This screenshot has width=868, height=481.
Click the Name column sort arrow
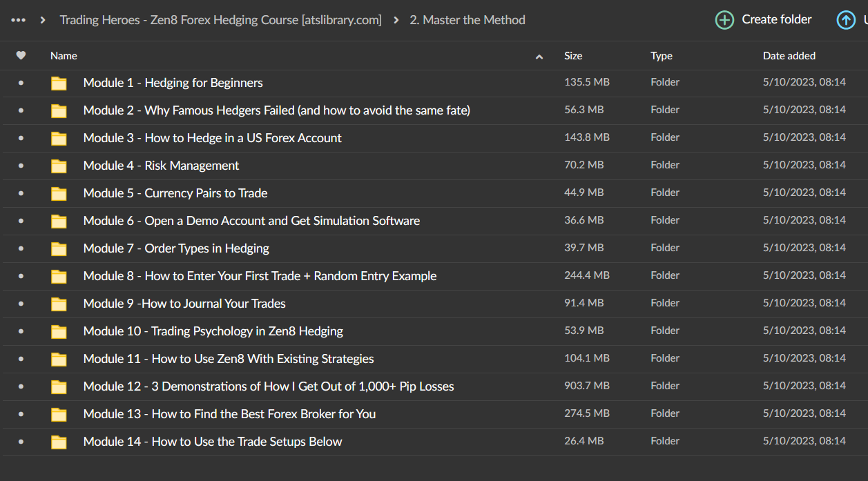(539, 57)
